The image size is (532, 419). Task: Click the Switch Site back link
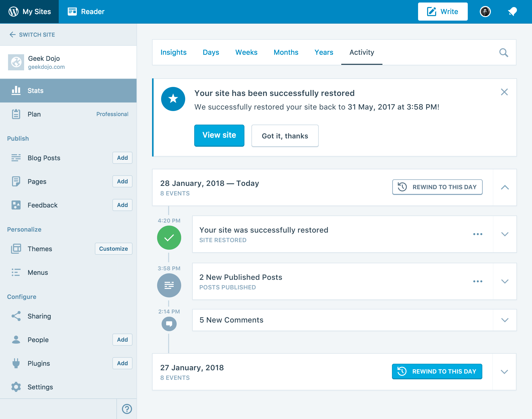point(32,35)
